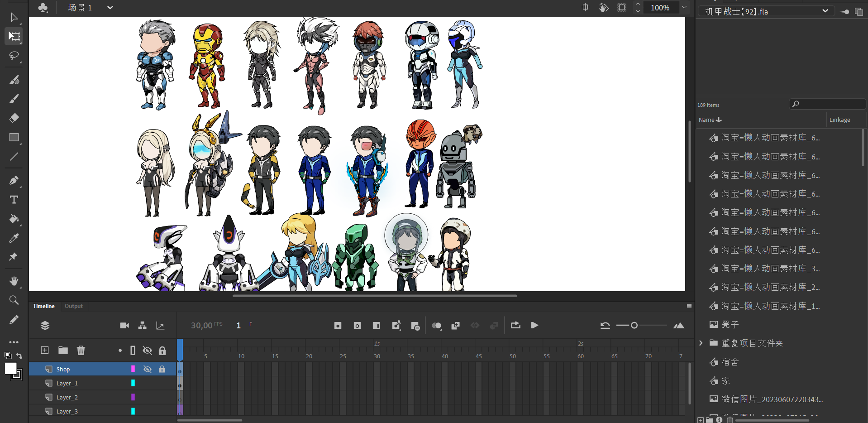This screenshot has width=868, height=423.
Task: Click the white fill color swatch
Action: point(10,368)
